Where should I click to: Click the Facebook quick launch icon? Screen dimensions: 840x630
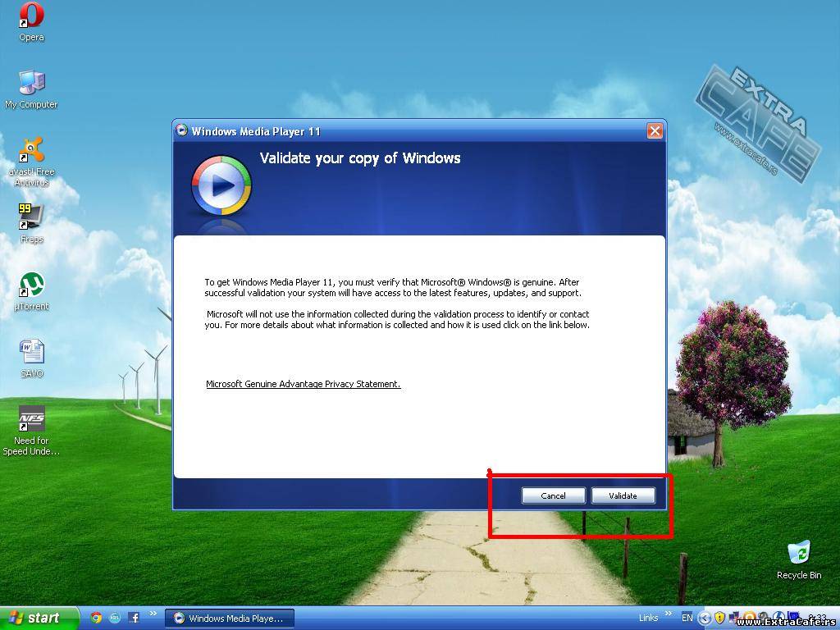click(134, 618)
